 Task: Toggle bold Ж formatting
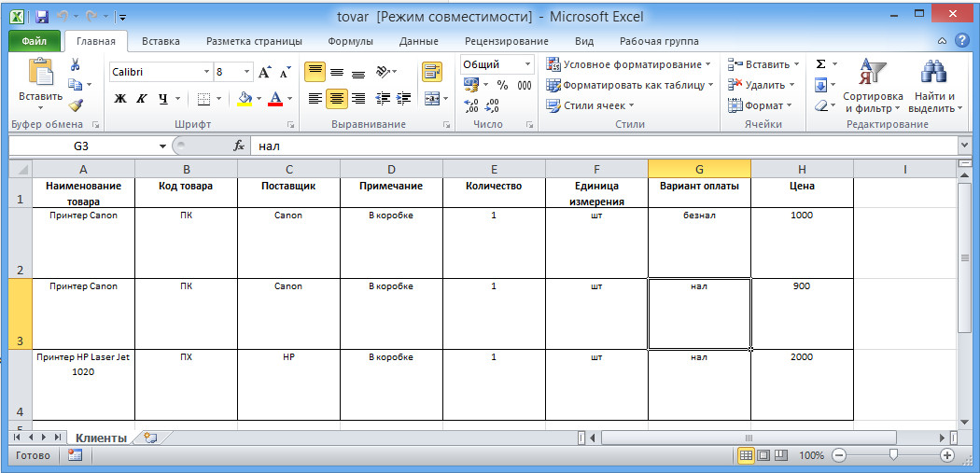120,98
